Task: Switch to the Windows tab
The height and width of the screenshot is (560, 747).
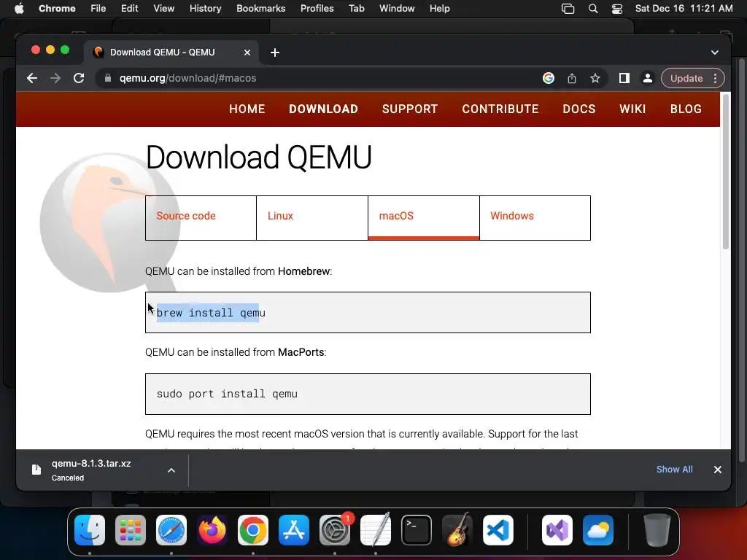Action: (x=535, y=217)
